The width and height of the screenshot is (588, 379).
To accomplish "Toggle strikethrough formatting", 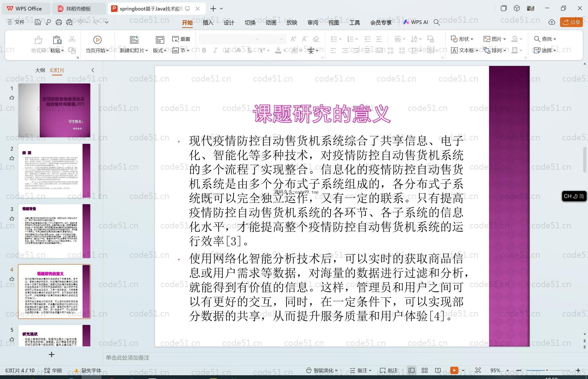I will (x=238, y=50).
